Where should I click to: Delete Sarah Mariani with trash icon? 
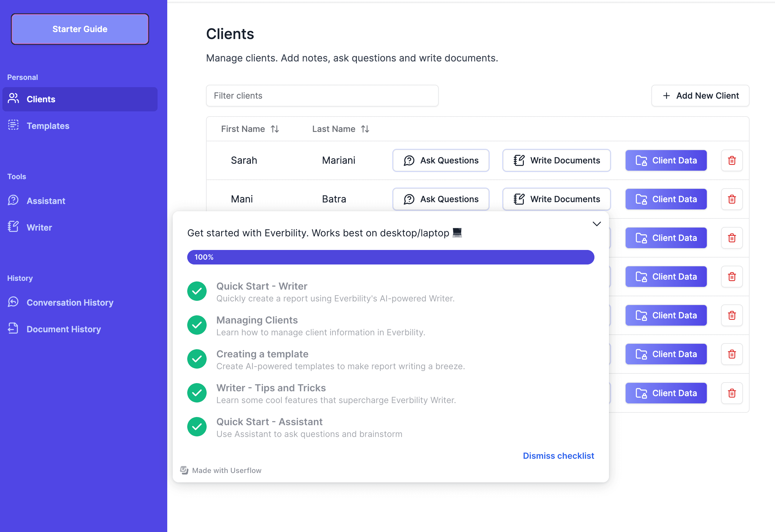732,160
